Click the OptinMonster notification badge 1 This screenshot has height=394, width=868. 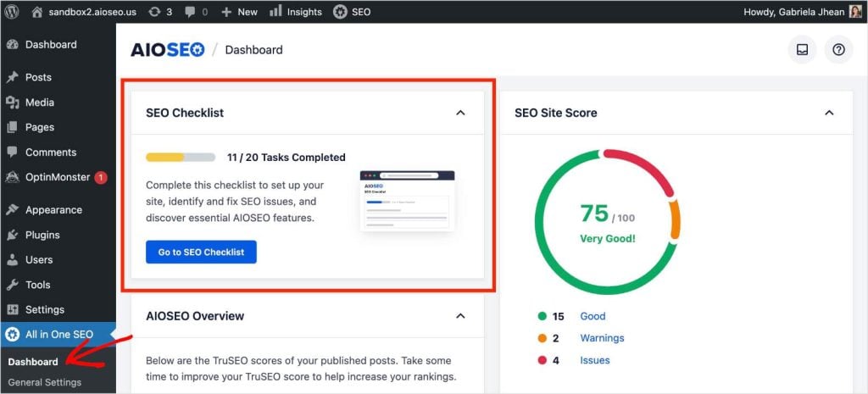coord(100,178)
